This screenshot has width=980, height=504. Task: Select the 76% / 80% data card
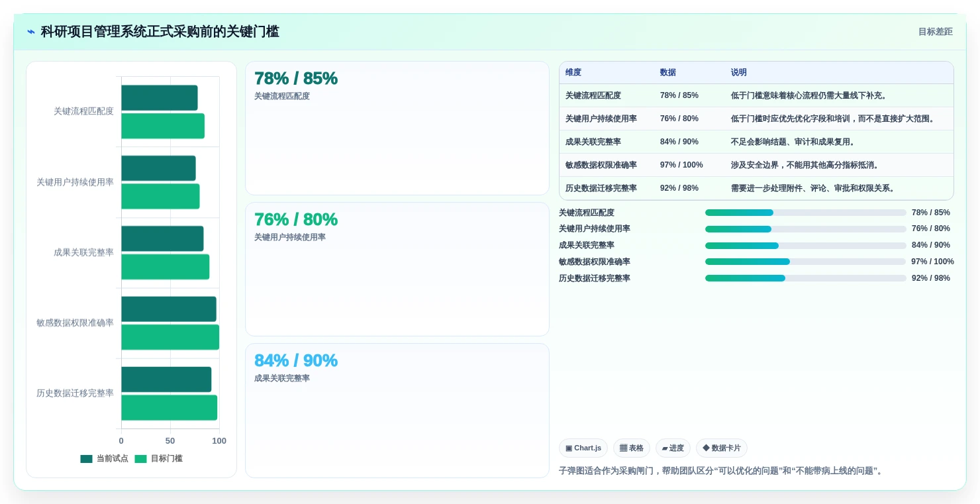[397, 270]
